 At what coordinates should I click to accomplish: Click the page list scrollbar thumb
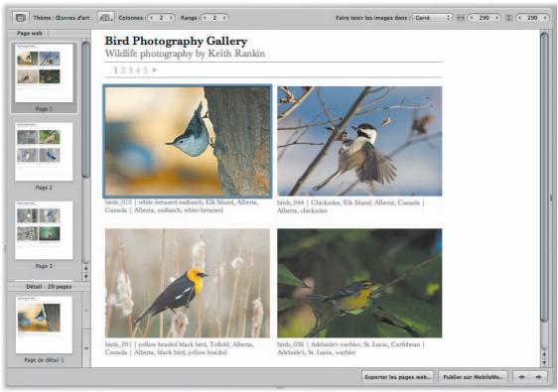click(85, 109)
